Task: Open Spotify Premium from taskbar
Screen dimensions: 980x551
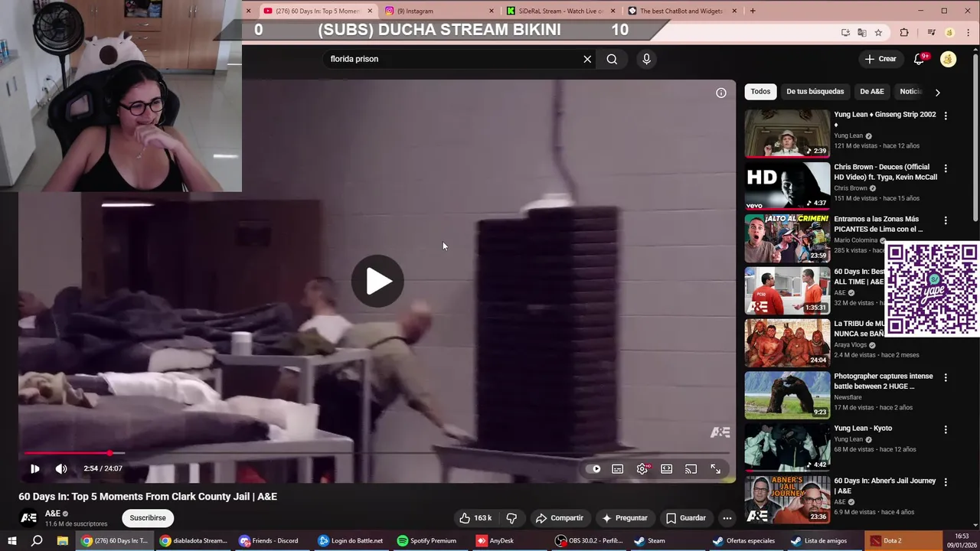Action: (x=427, y=540)
